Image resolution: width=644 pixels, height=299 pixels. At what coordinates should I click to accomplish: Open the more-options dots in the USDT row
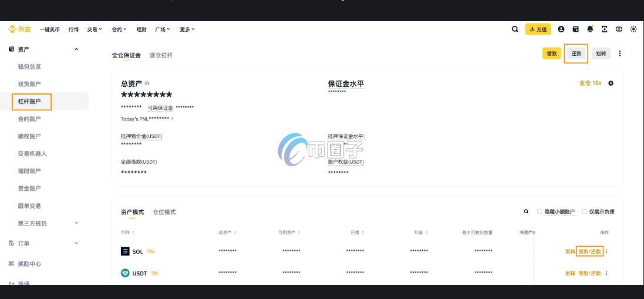[606, 273]
